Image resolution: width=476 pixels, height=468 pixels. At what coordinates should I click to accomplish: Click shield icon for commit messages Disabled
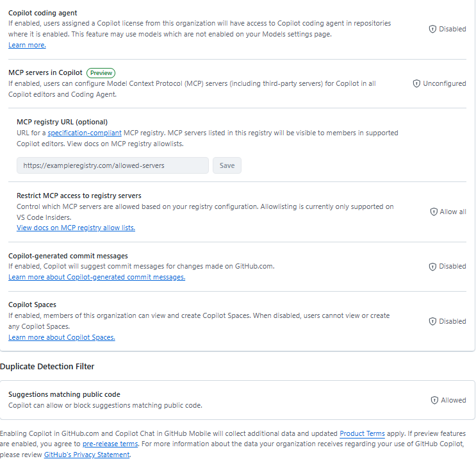432,267
